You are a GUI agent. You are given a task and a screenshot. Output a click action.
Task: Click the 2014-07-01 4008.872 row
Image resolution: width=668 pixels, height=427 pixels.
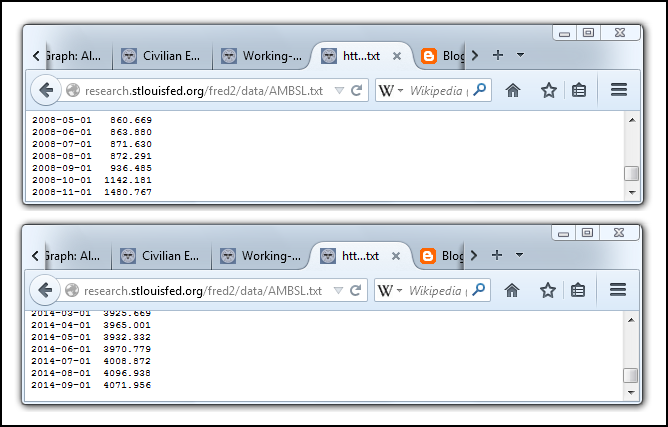[91, 361]
